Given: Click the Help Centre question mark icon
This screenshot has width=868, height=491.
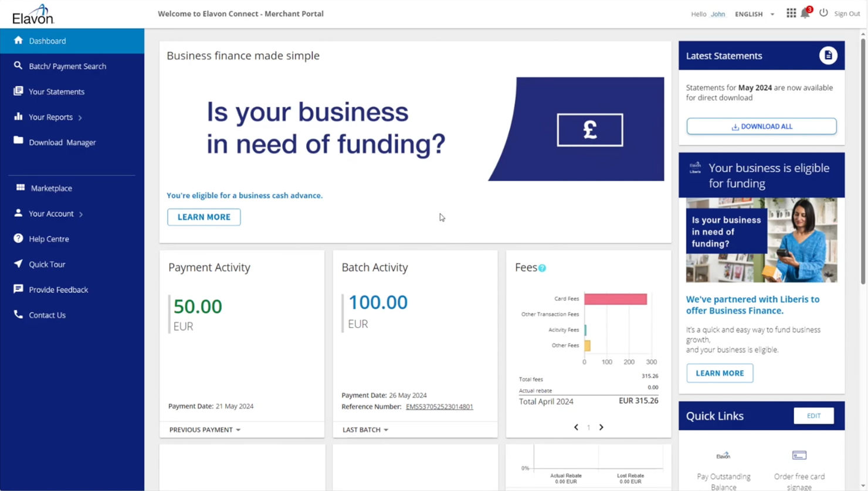Looking at the screenshot, I should (x=18, y=238).
